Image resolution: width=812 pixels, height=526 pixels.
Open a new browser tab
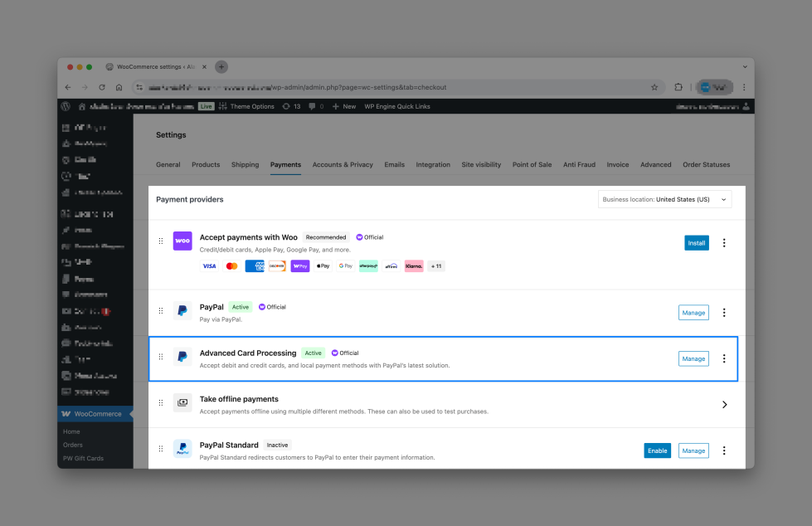pos(221,67)
